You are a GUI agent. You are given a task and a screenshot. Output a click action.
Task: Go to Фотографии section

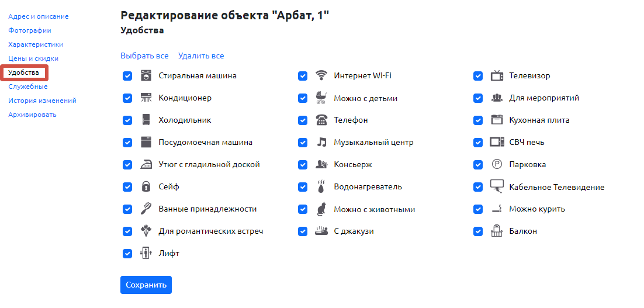click(30, 30)
